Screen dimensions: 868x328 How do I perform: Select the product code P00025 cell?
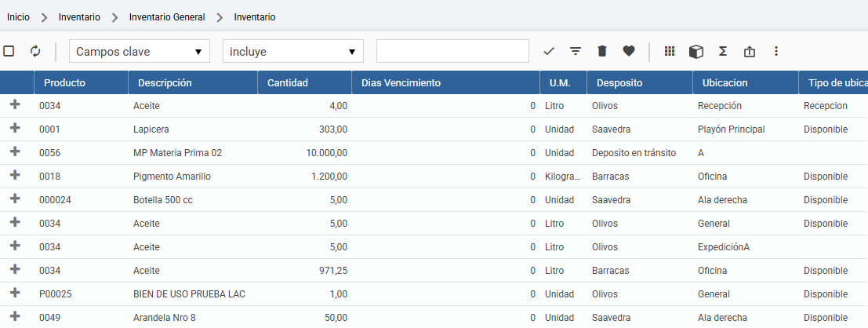click(82, 294)
